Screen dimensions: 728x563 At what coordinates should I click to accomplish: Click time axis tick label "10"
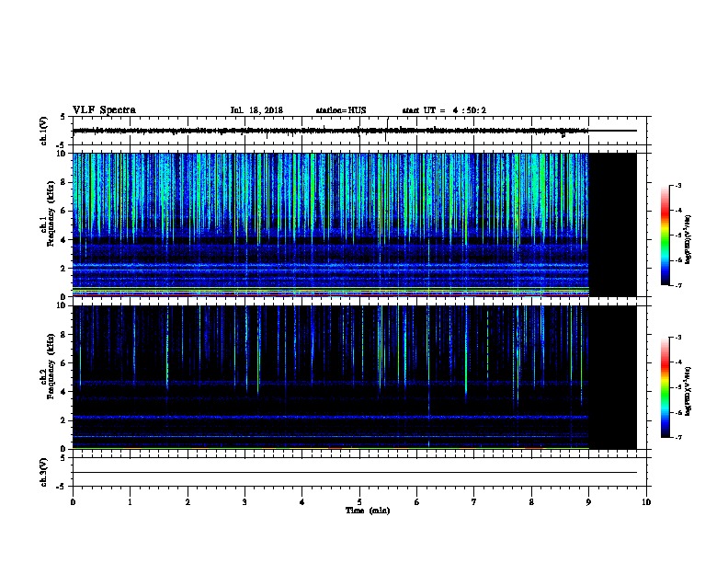pyautogui.click(x=646, y=502)
